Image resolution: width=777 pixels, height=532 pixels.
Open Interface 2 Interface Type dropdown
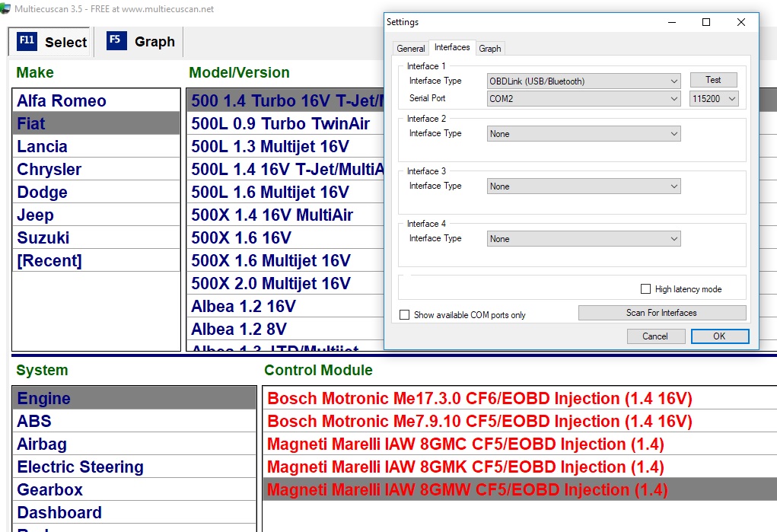584,133
